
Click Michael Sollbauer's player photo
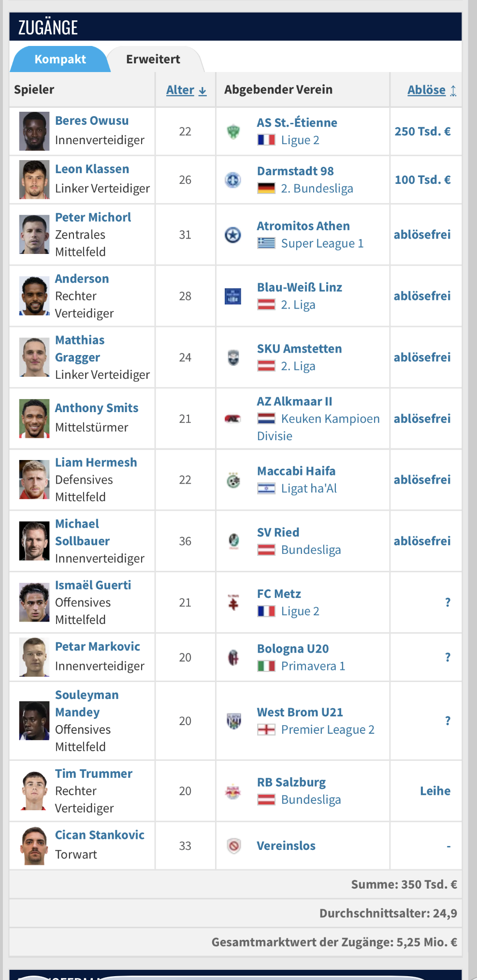tap(34, 541)
